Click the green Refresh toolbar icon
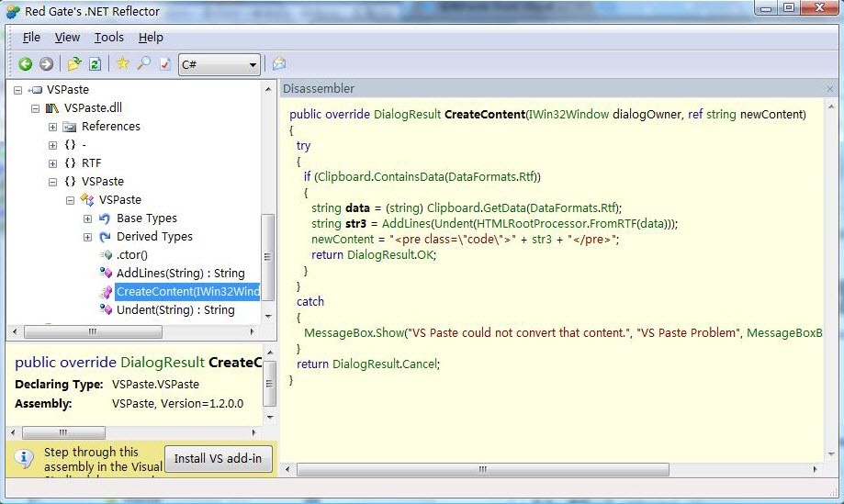Image resolution: width=844 pixels, height=504 pixels. 95,64
